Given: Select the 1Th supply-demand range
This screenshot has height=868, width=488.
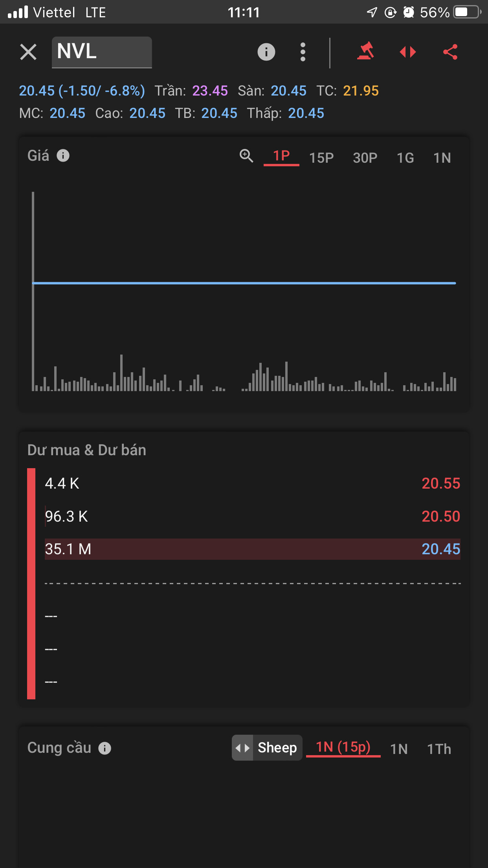Looking at the screenshot, I should (439, 749).
